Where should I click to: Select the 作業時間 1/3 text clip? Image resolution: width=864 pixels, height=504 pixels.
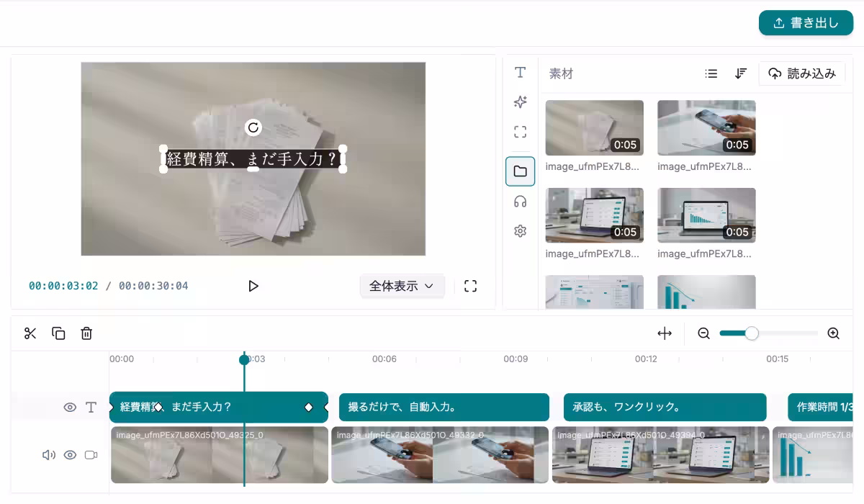tap(821, 407)
